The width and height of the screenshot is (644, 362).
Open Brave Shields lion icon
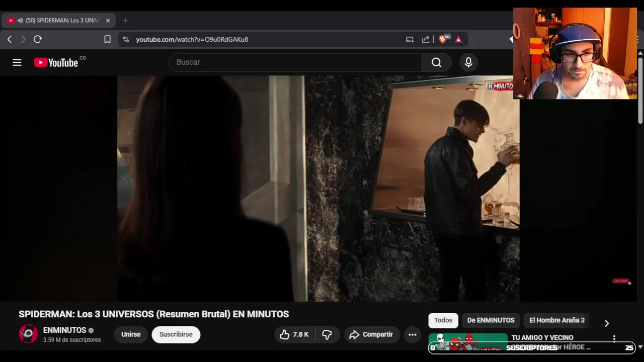443,39
